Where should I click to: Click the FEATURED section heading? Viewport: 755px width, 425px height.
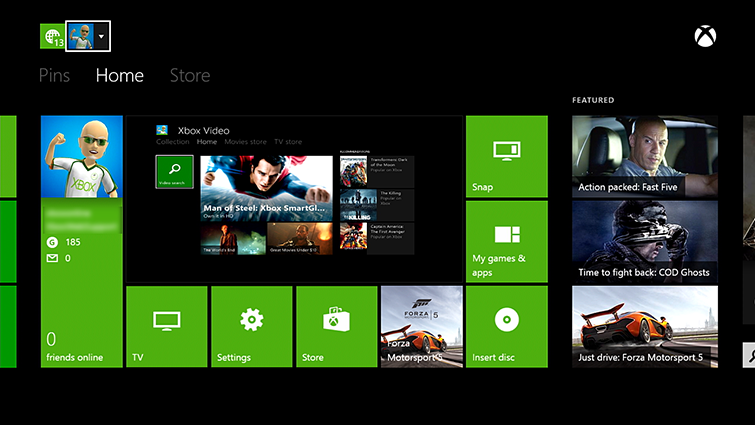click(593, 100)
